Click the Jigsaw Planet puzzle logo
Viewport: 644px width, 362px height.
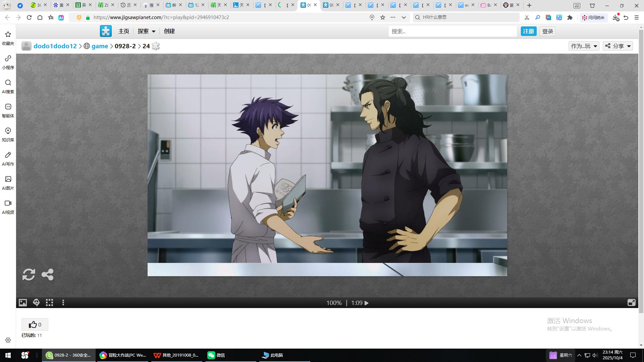(106, 31)
